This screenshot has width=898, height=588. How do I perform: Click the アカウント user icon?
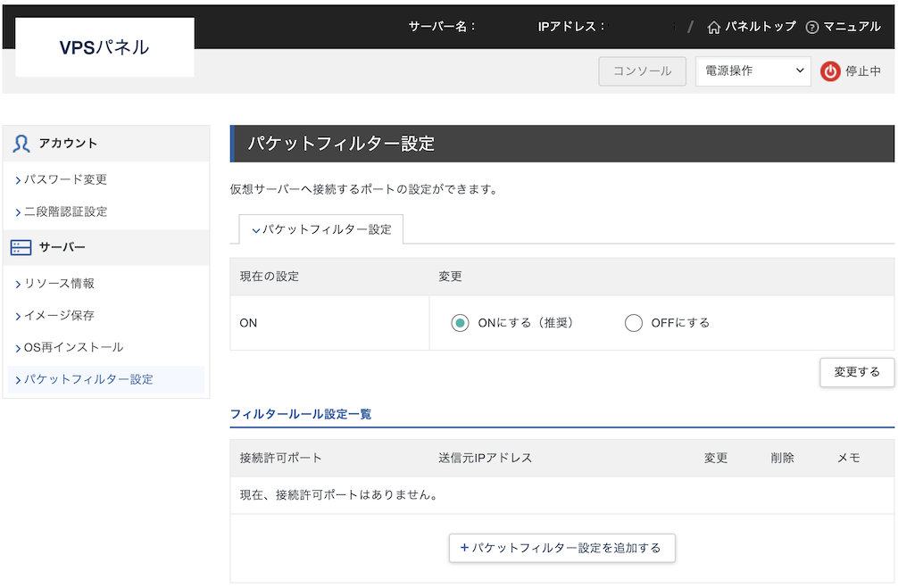pos(21,144)
